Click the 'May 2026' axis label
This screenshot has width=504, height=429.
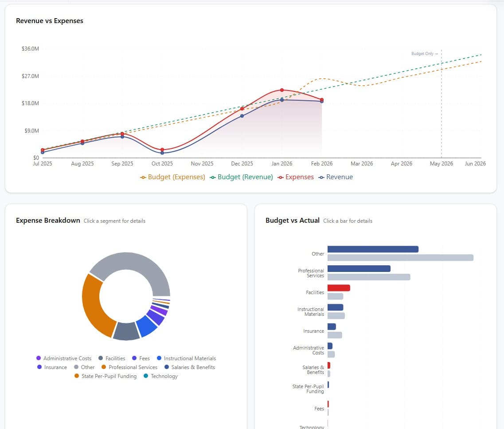441,163
